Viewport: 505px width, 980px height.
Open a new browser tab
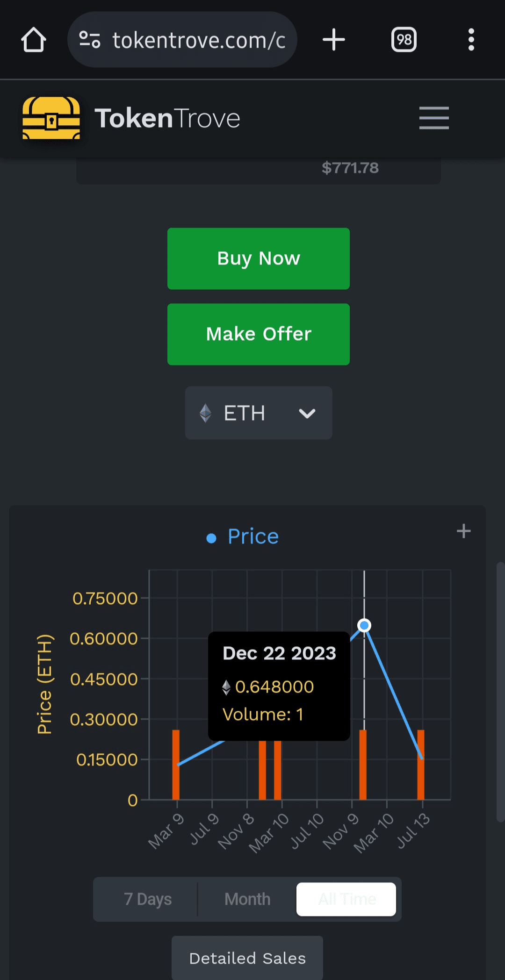point(334,40)
